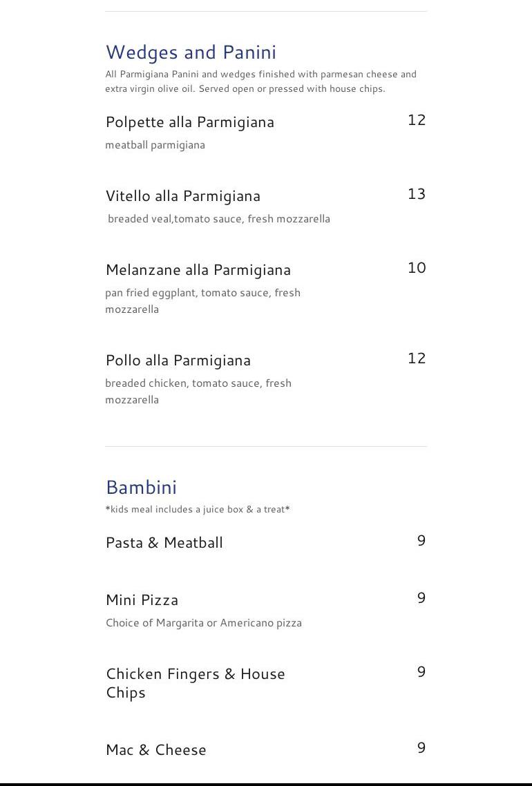
Task: Select the Pollo alla Parmigiana item
Action: coord(178,361)
